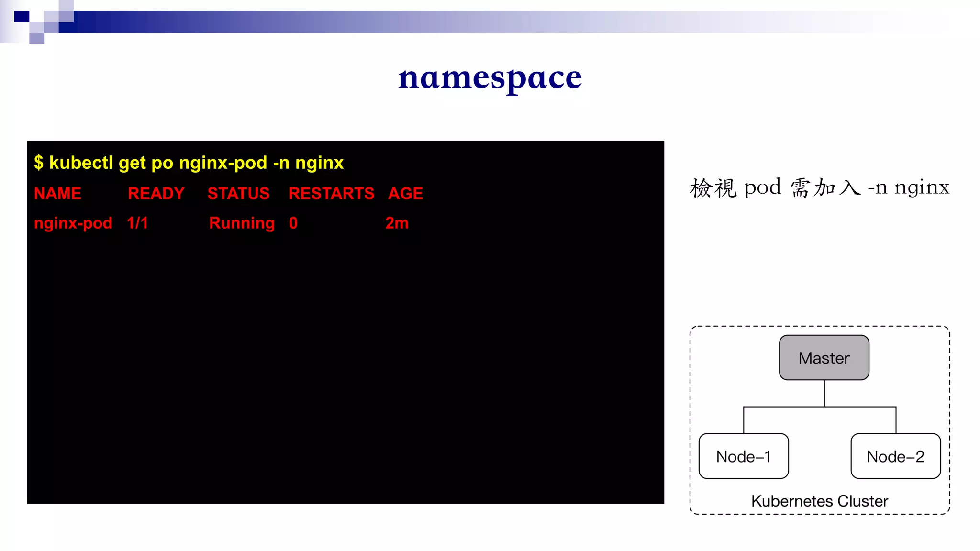Click the dark blue square in header decoration
Screen dimensions: 980x551
22,17
